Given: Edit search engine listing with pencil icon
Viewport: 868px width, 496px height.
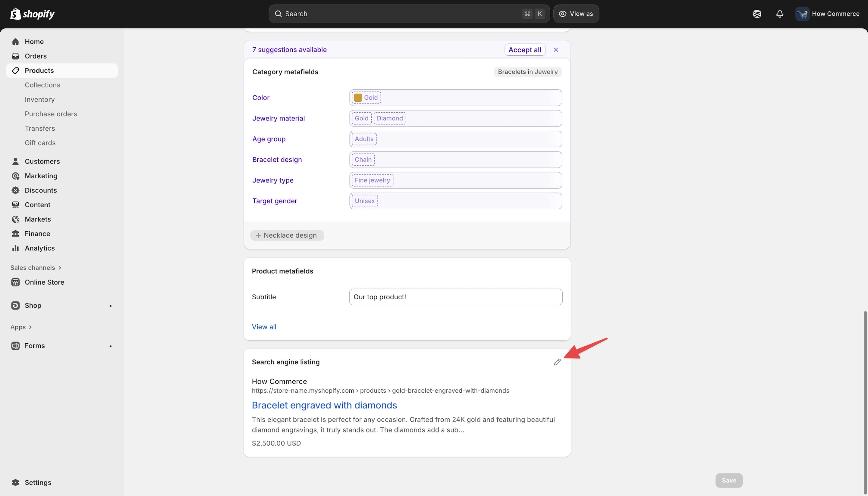Looking at the screenshot, I should (557, 362).
